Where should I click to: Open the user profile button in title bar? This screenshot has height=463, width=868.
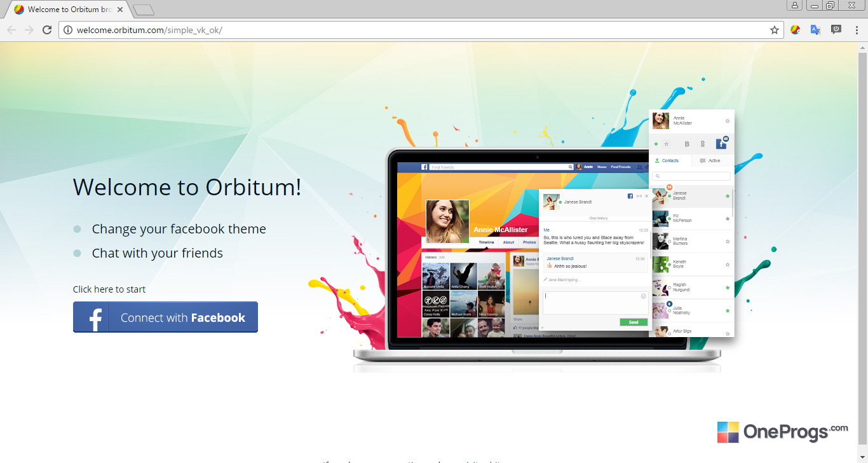coord(795,6)
